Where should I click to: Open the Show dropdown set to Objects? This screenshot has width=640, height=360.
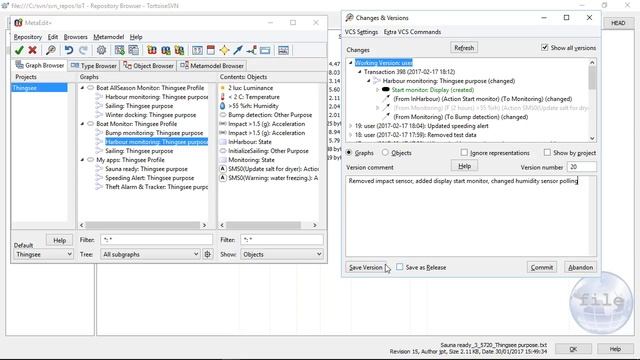pyautogui.click(x=282, y=254)
